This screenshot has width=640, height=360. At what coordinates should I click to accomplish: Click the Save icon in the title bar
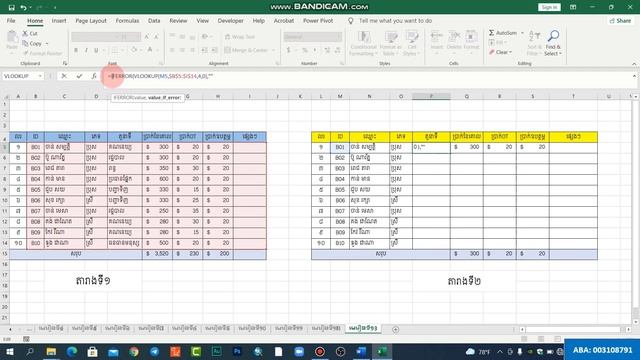[x=11, y=7]
